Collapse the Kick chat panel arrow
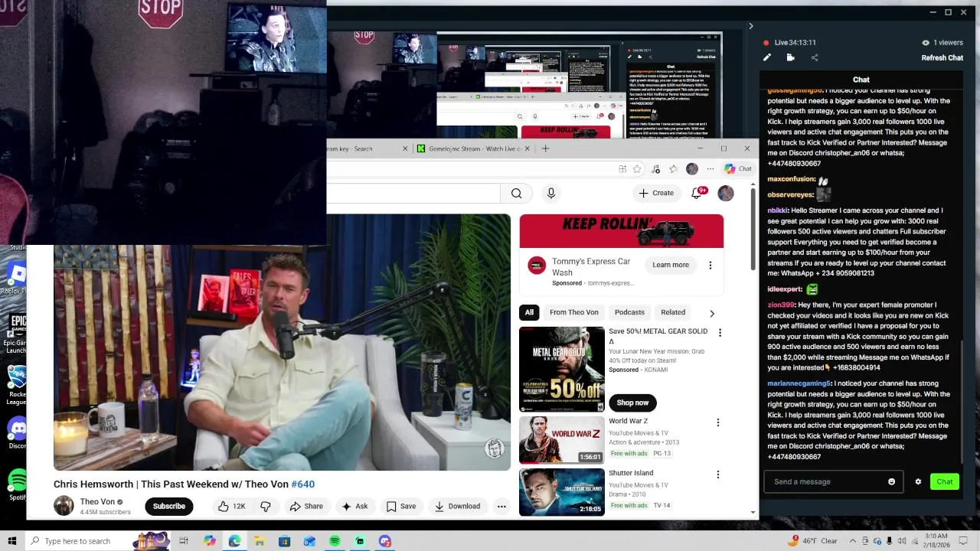 click(x=750, y=26)
